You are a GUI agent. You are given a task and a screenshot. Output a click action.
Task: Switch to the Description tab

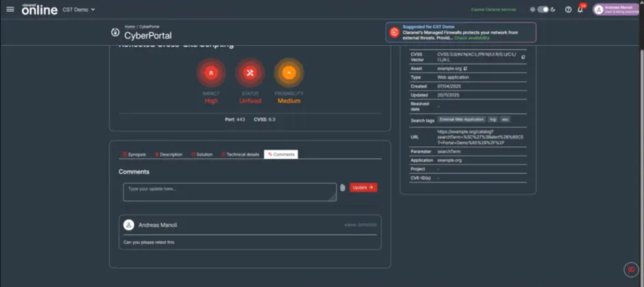(169, 154)
